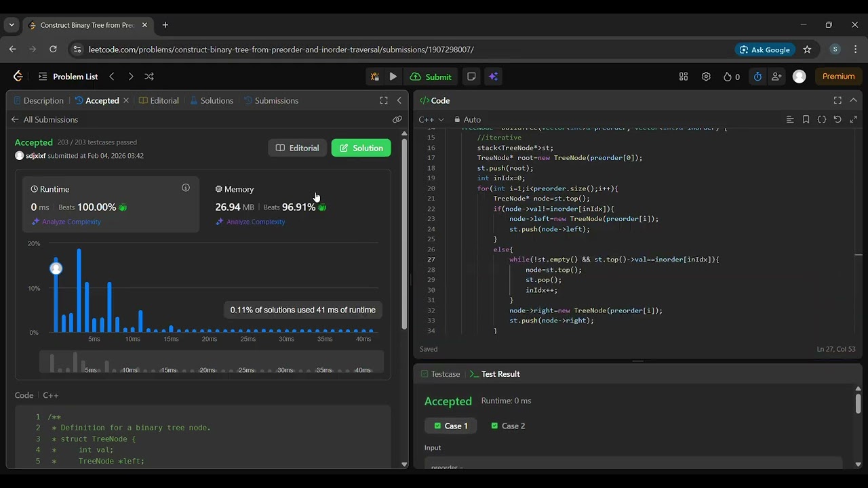This screenshot has height=488, width=868.
Task: Switch to the Editorial tab
Action: (x=159, y=100)
